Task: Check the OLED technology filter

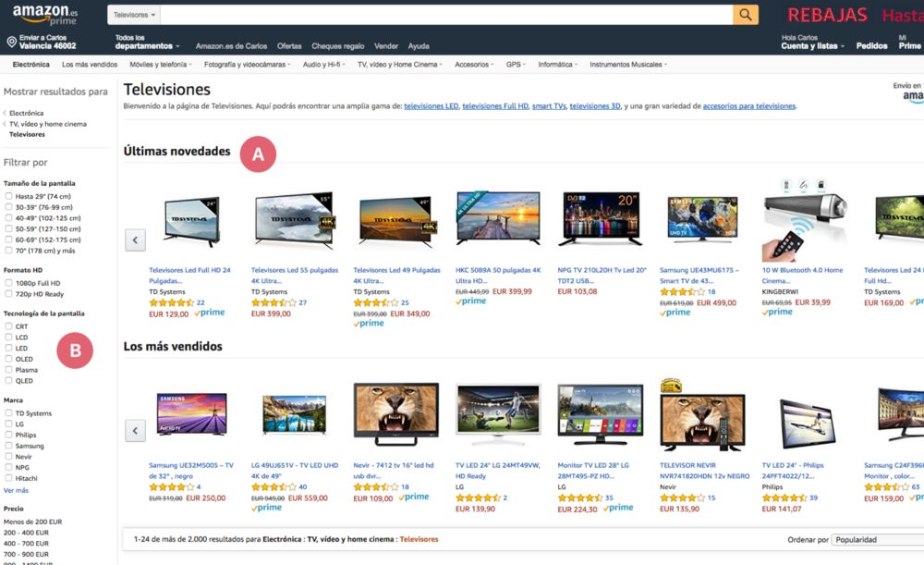Action: 8,359
